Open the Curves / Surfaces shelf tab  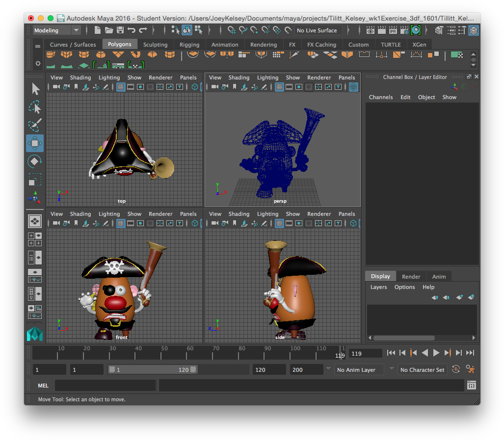[x=73, y=45]
